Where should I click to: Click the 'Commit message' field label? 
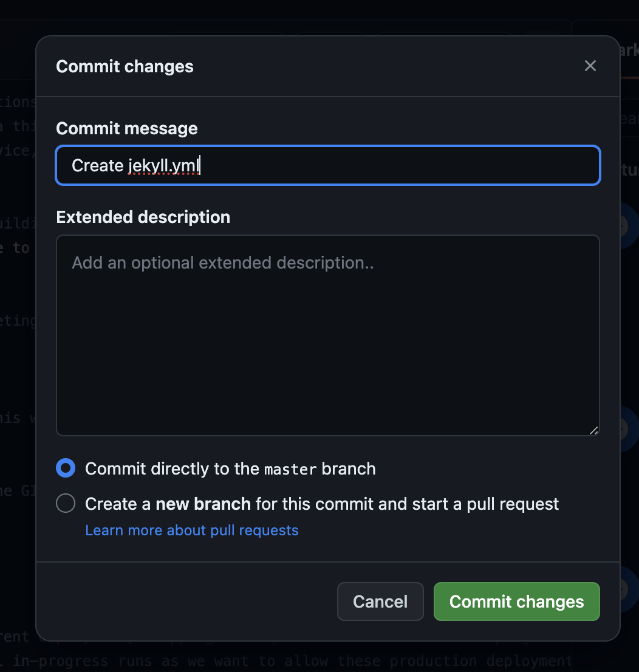[x=127, y=129]
